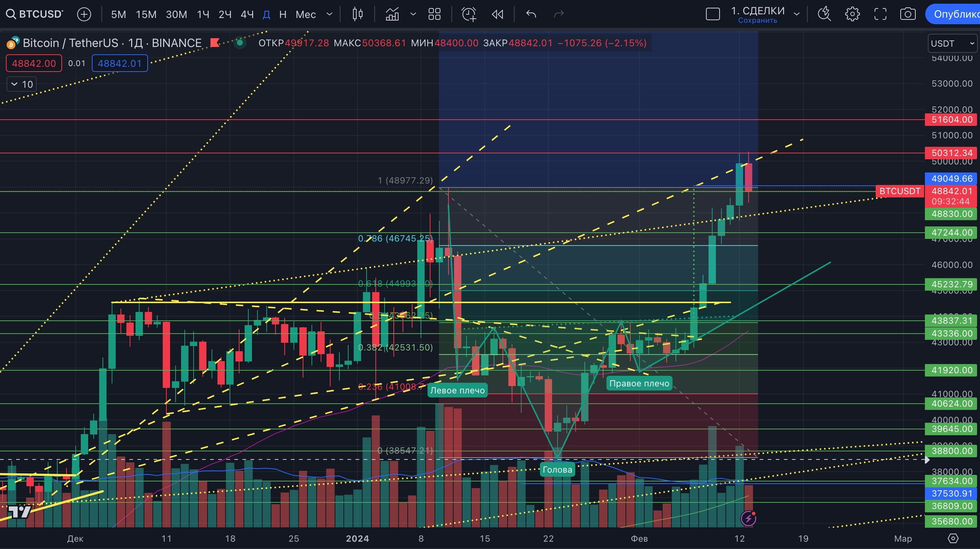Screen dimensions: 980x549
Task: Collapse the indicators legend showing 10
Action: tap(22, 84)
